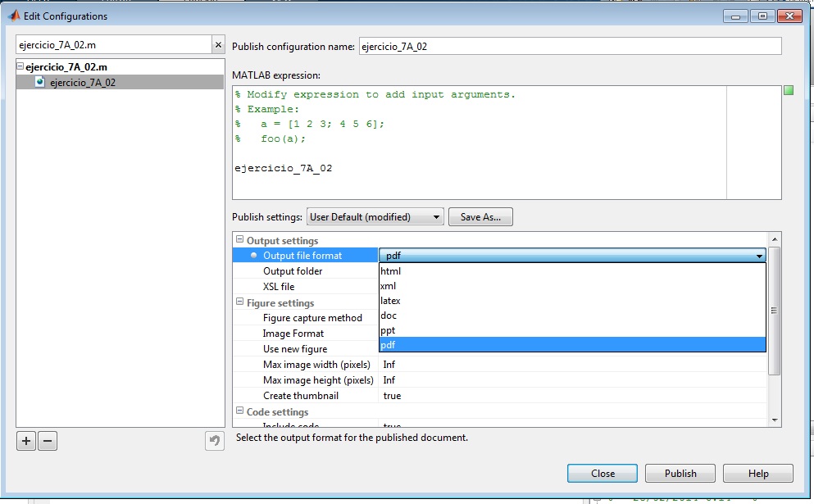Screen dimensions: 814x504
Task: Close the Output file format dropdown arrow
Action: click(x=760, y=256)
